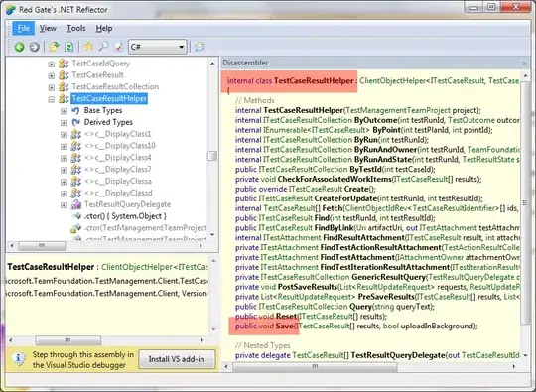Viewport: 536px width, 392px height.
Task: Click the Options checklist icon in toolbar
Action: point(119,47)
